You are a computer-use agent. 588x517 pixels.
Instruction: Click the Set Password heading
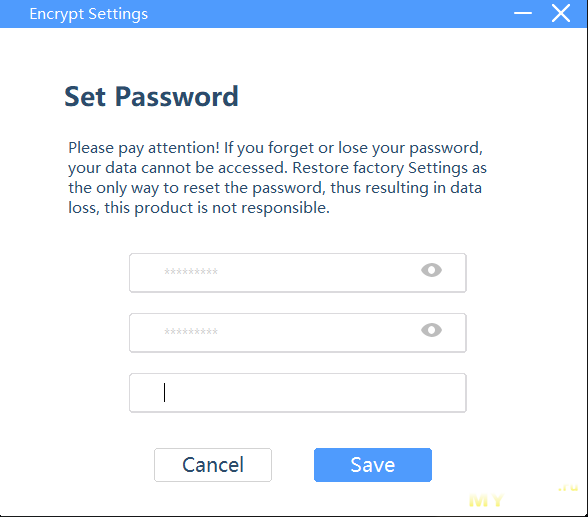(x=152, y=96)
